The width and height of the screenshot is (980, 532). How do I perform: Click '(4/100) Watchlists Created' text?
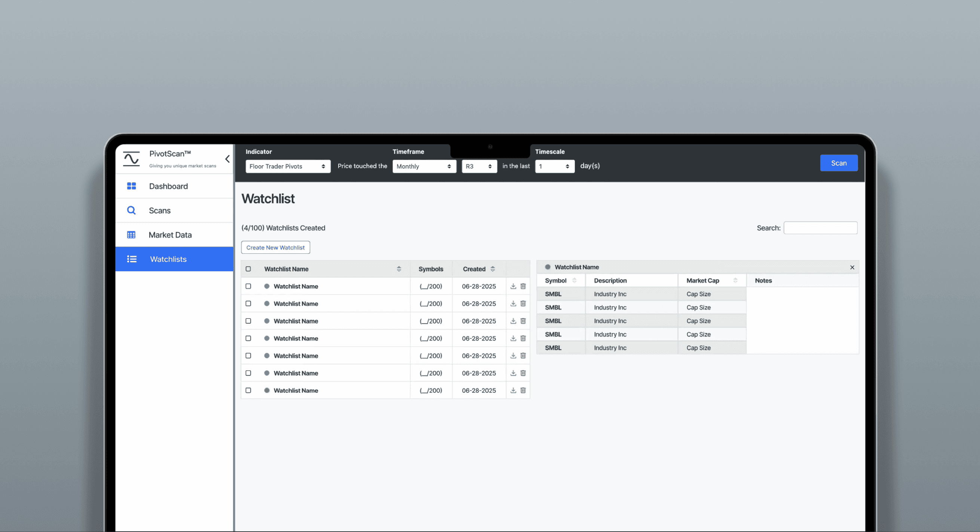[x=284, y=228]
